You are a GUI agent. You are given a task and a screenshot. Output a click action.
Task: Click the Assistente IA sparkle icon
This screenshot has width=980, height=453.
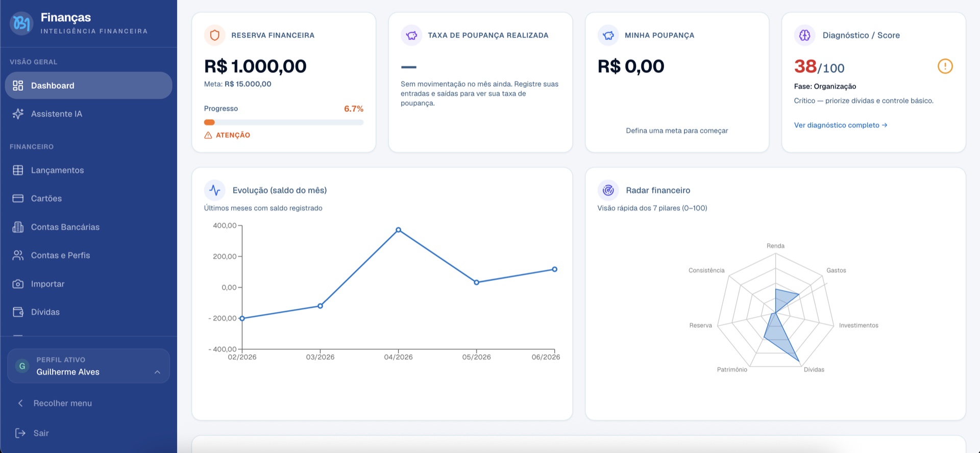(18, 114)
